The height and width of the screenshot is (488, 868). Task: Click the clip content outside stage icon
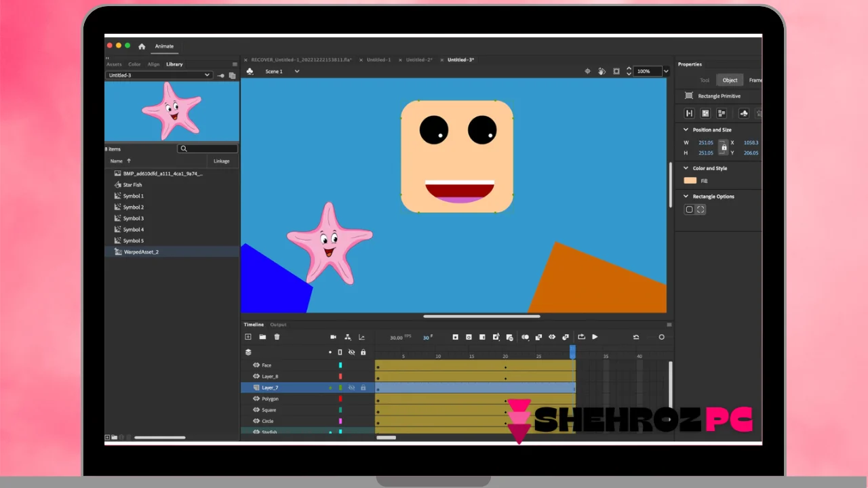(x=616, y=71)
